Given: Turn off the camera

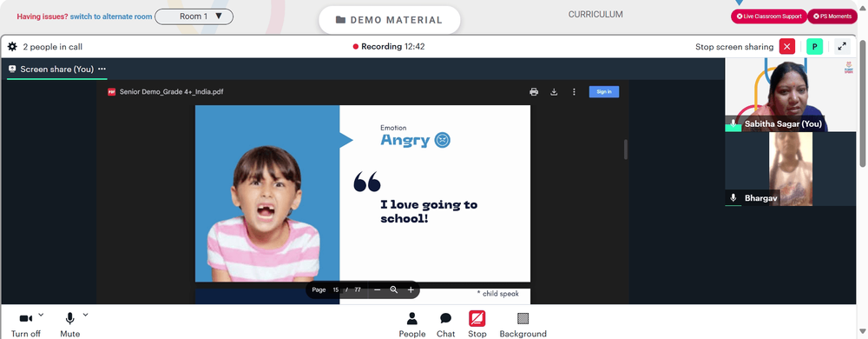Looking at the screenshot, I should pos(25,324).
